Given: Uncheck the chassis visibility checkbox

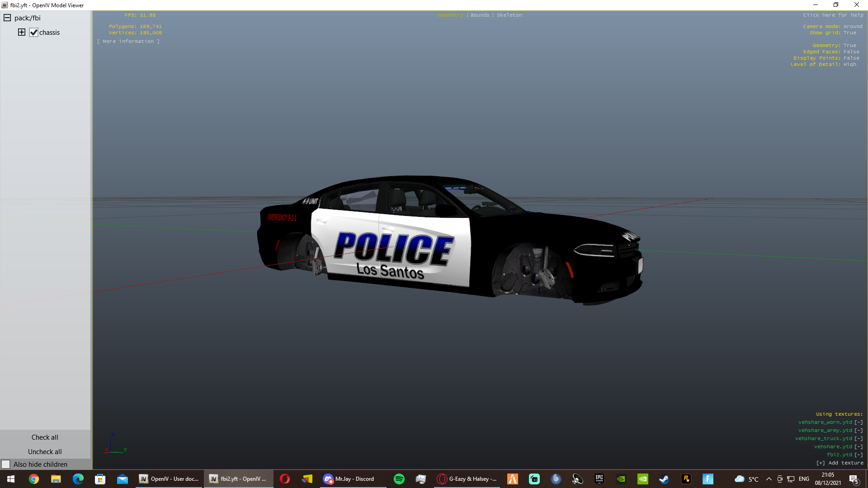Looking at the screenshot, I should 34,33.
